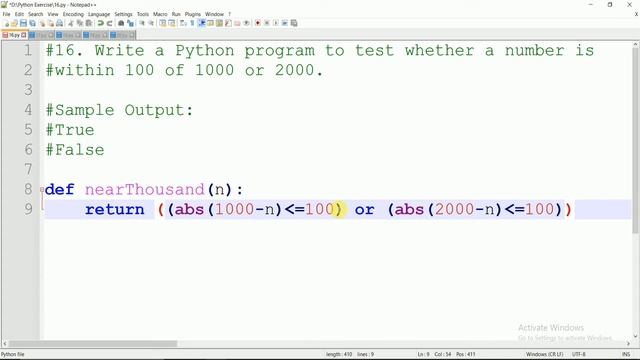Place cursor on 'nearThousand' function name

pos(144,189)
